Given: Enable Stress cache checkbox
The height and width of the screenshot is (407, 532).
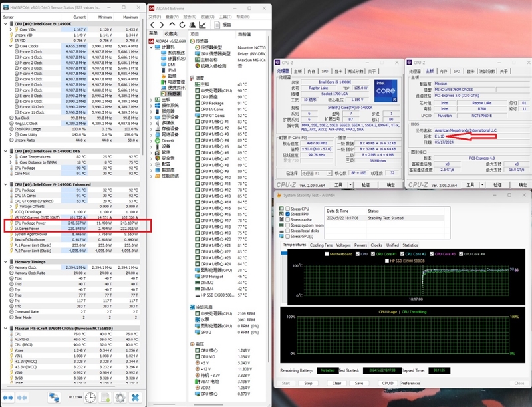Looking at the screenshot, I should 288,219.
